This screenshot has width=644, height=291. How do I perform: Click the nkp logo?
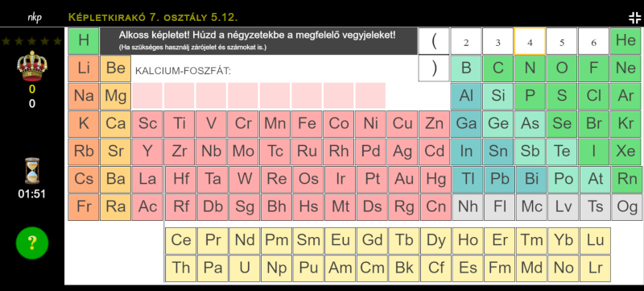[34, 17]
